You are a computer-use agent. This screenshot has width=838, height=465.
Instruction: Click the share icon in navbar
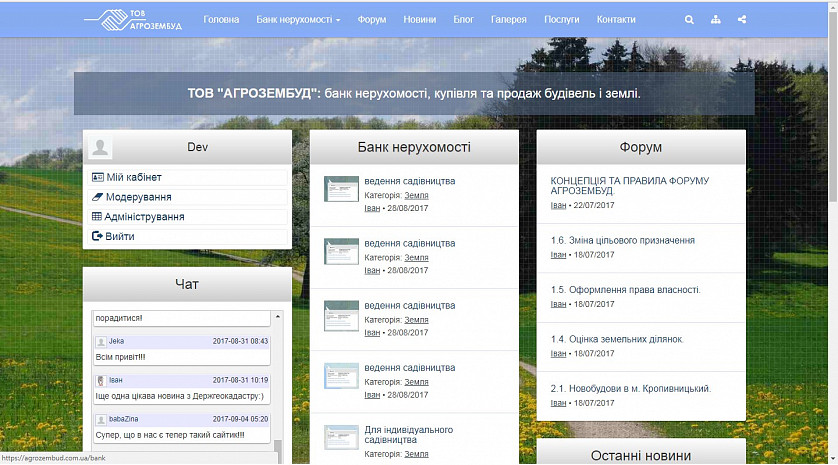pos(742,20)
